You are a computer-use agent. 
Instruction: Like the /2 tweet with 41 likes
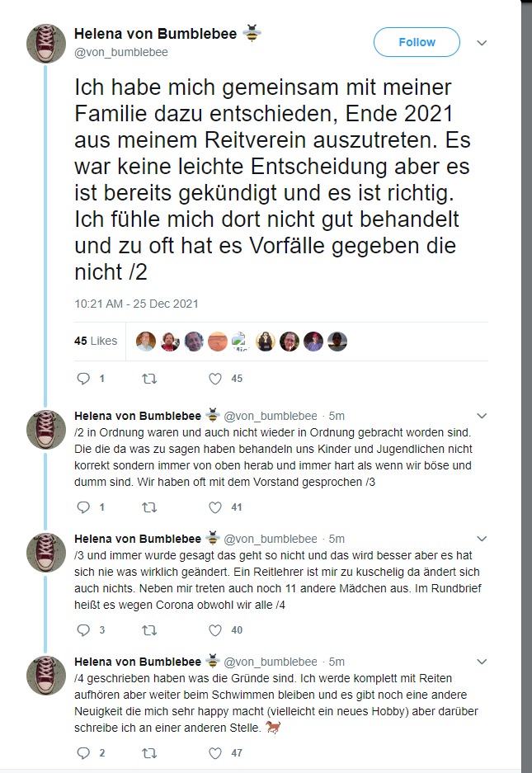pos(215,507)
